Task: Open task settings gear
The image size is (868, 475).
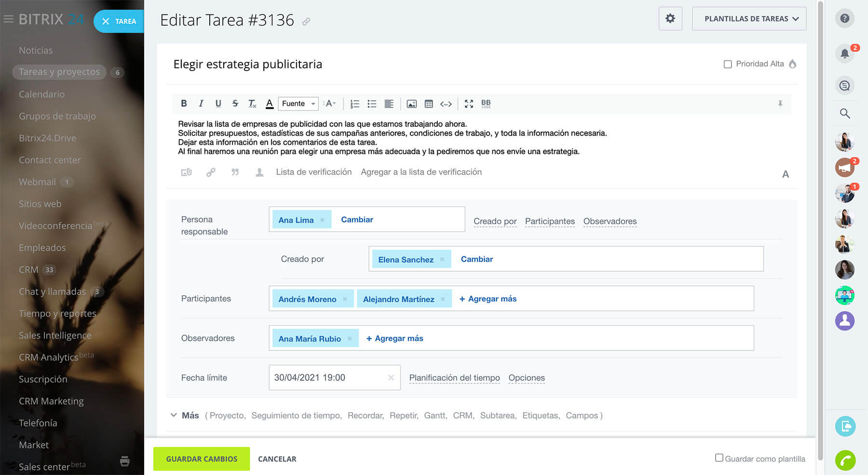Action: coord(670,19)
